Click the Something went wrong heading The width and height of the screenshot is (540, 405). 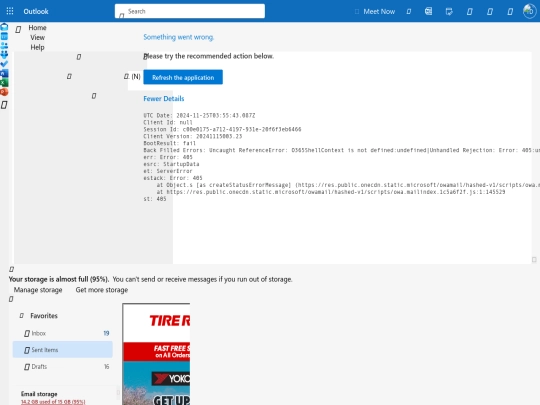[x=178, y=37]
